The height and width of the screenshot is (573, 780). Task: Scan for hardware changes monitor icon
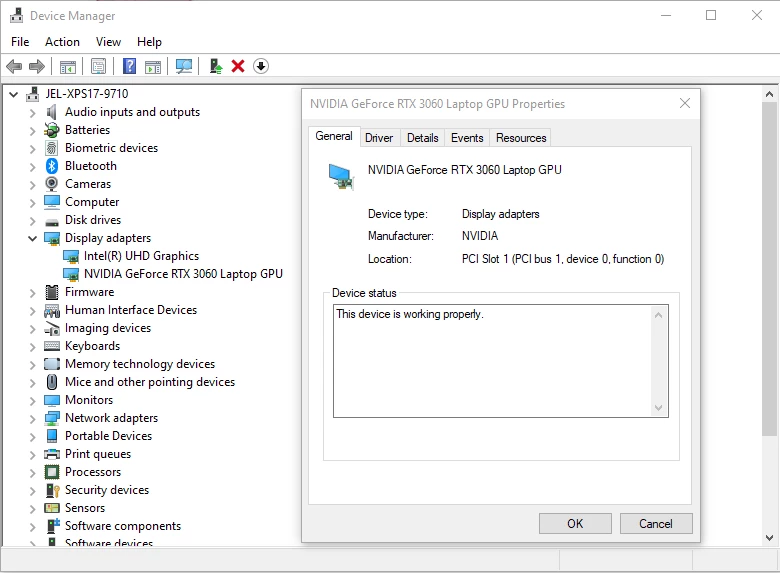coord(184,66)
